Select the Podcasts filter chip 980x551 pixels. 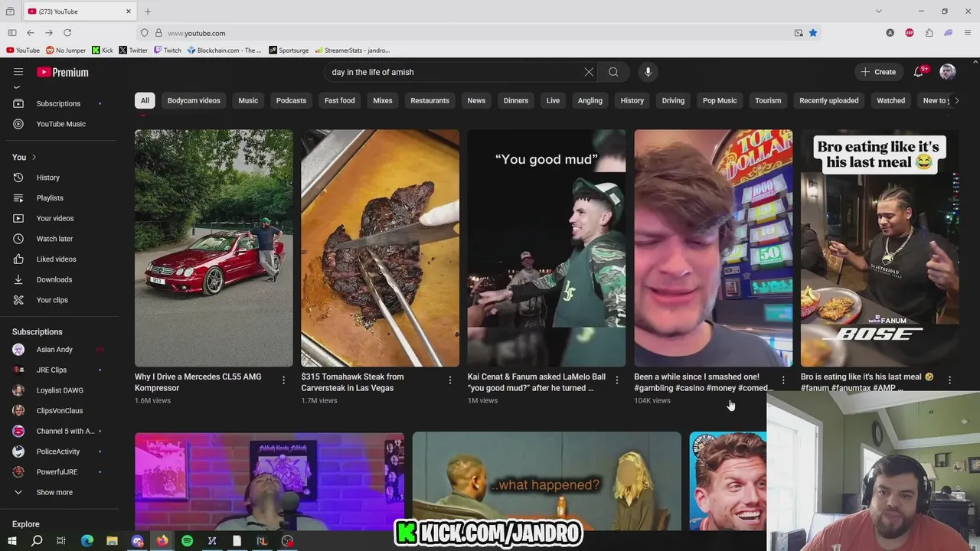(291, 100)
